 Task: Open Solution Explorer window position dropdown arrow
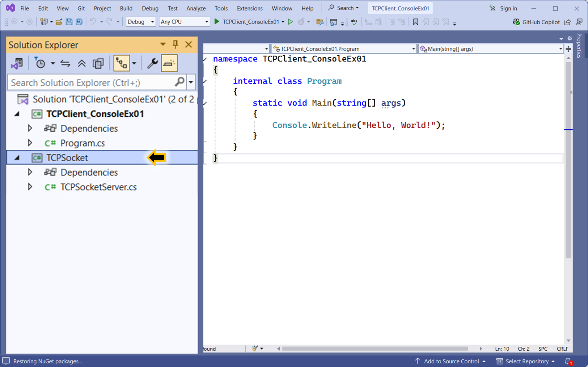(x=163, y=44)
